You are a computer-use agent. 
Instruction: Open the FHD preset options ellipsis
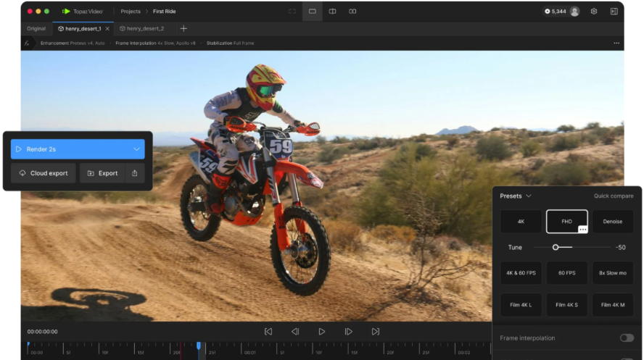[x=582, y=229]
